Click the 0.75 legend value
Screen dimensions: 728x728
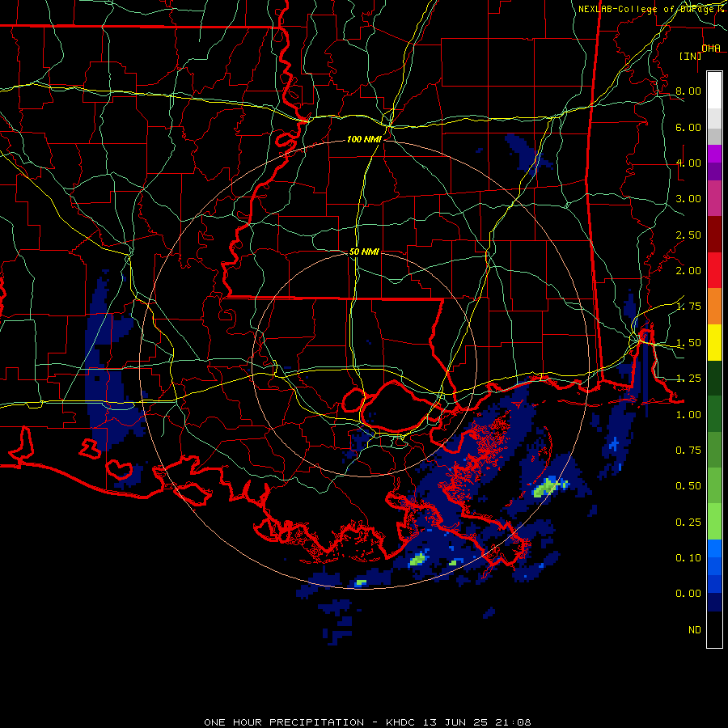pos(688,451)
